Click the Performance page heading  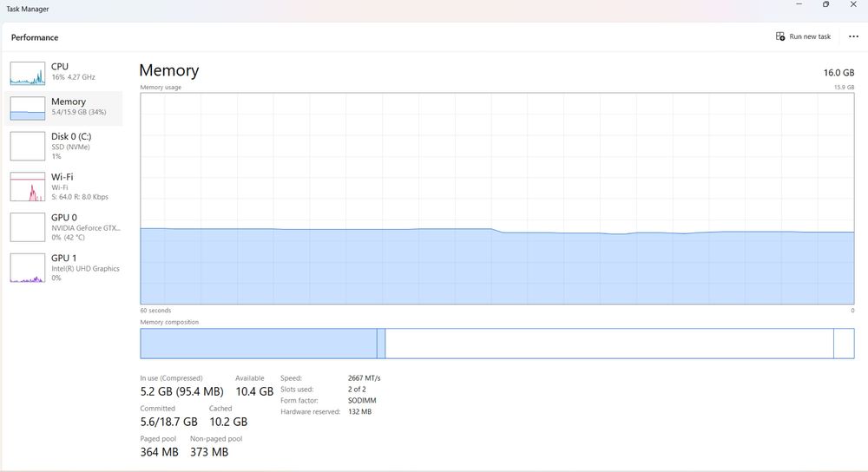pos(35,37)
